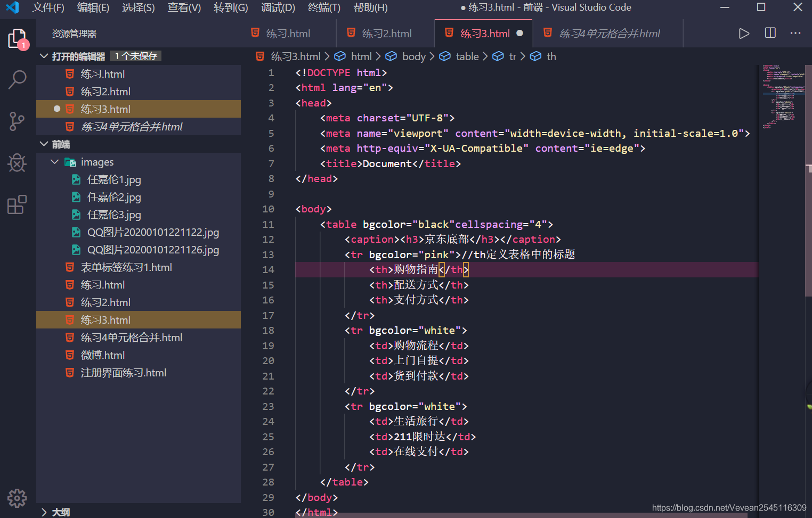Open the Search view icon
The height and width of the screenshot is (518, 812).
tap(17, 80)
